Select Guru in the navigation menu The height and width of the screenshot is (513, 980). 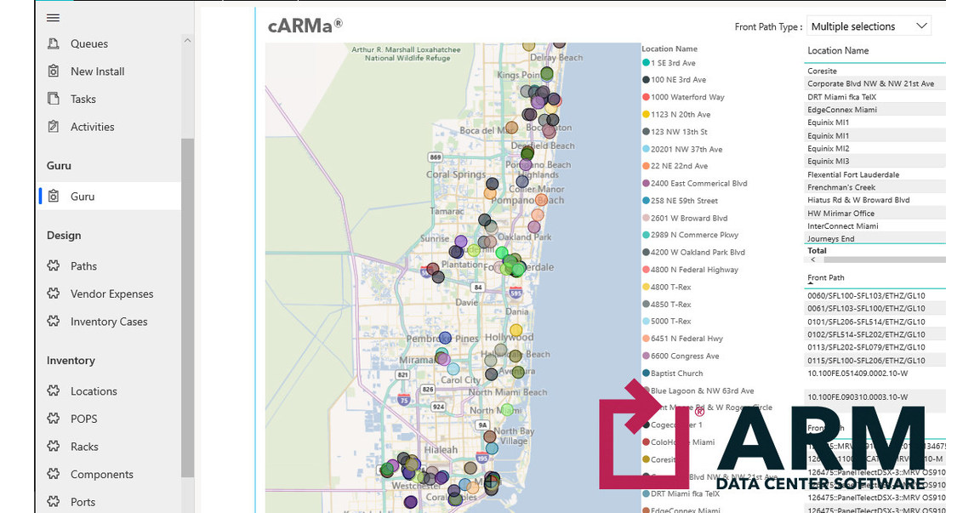(82, 195)
